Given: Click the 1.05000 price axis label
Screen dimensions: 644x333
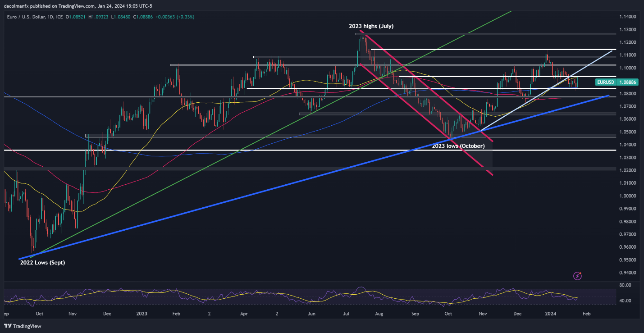Looking at the screenshot, I should 628,132.
